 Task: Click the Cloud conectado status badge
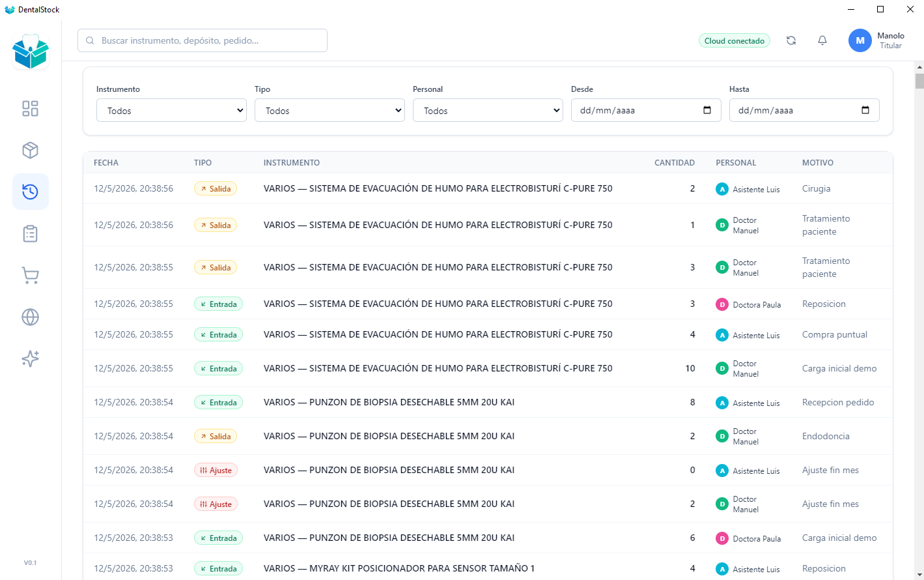(735, 40)
